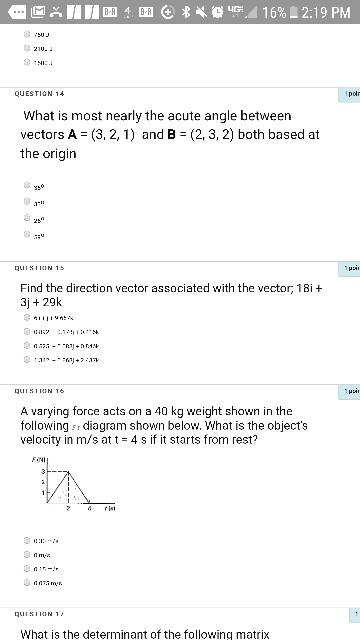Tap the muted sound status icon
Screen dimensions: 360x640
pyautogui.click(x=200, y=13)
